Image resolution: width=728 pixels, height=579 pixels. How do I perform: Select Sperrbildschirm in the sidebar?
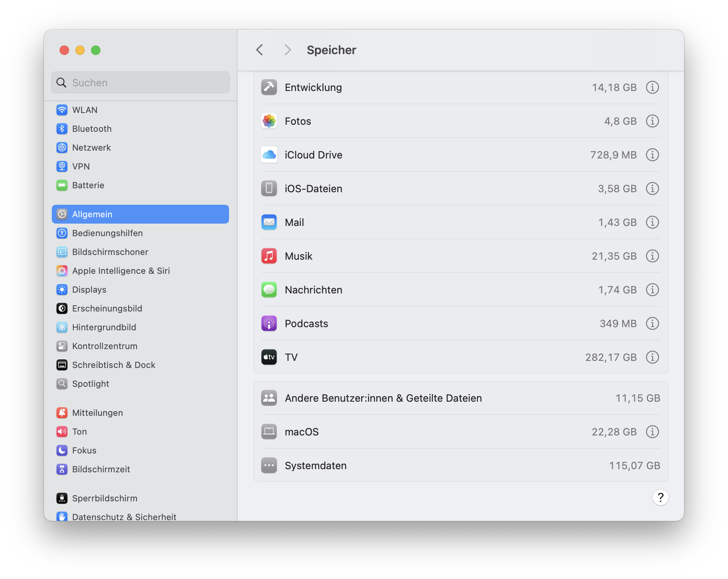140,498
